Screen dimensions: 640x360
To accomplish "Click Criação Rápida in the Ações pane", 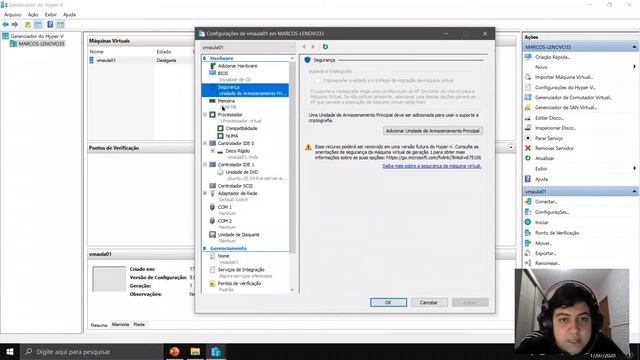I will point(552,57).
